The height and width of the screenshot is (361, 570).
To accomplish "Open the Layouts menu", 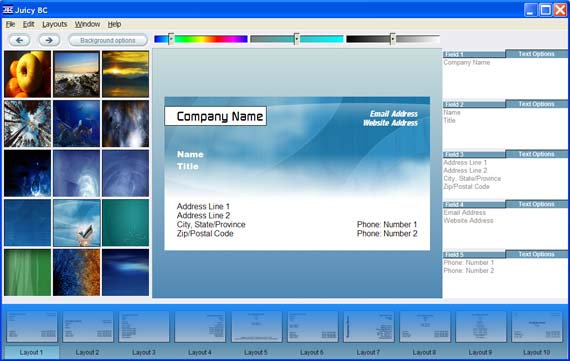I will click(55, 24).
